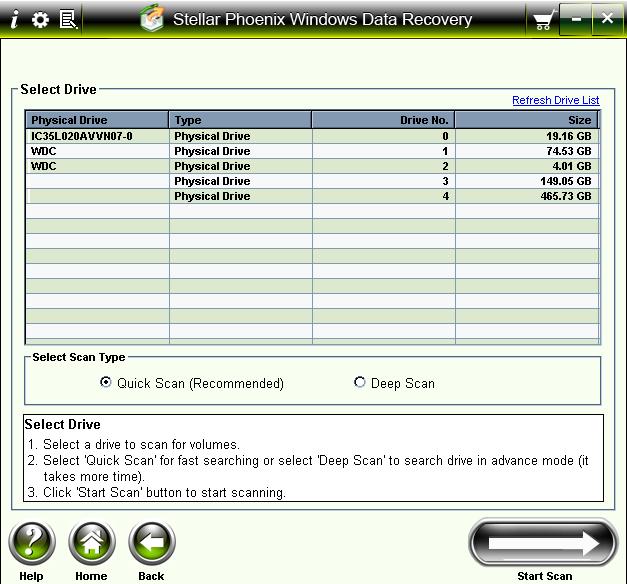Screen dimensions: 627x584
Task: Select the 74.53 GB WDC drive row
Action: coord(98,151)
